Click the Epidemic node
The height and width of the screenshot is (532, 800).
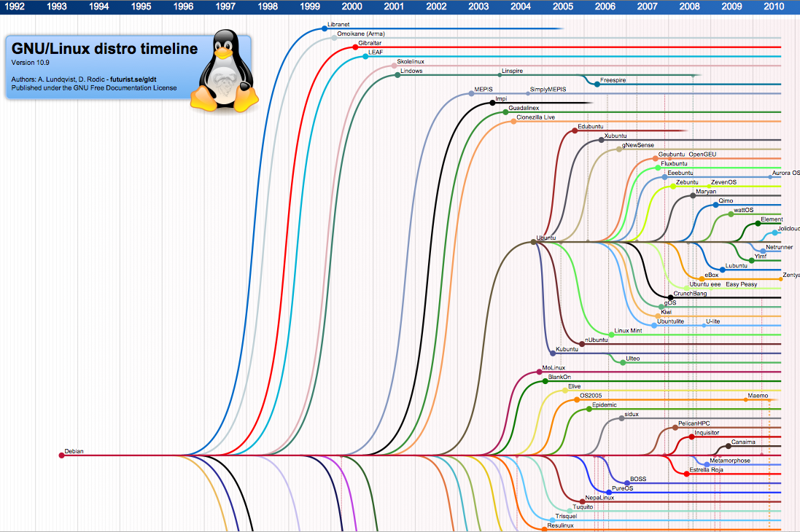pos(589,409)
